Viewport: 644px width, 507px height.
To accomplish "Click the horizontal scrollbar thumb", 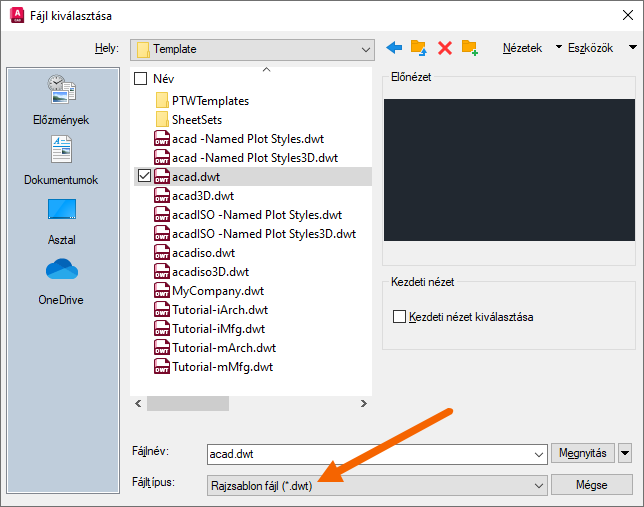I will 188,403.
